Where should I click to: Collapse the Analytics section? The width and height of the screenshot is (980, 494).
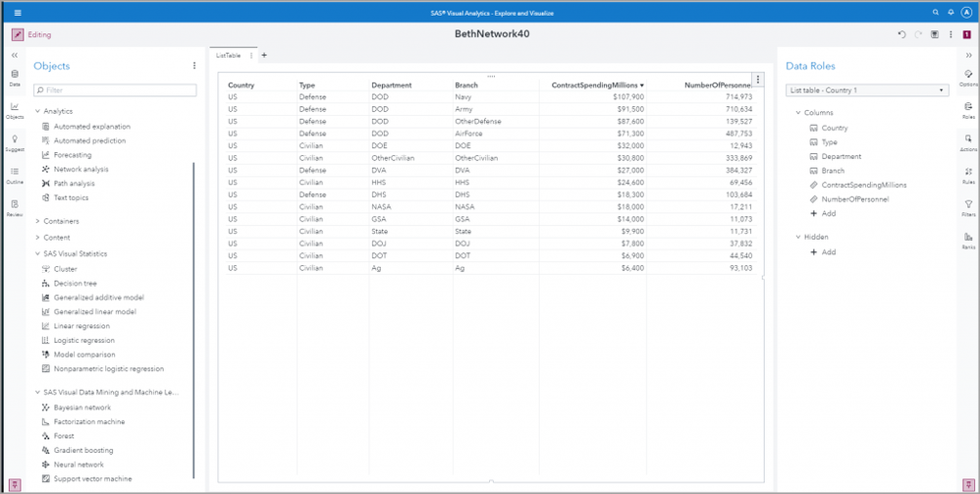tap(38, 111)
